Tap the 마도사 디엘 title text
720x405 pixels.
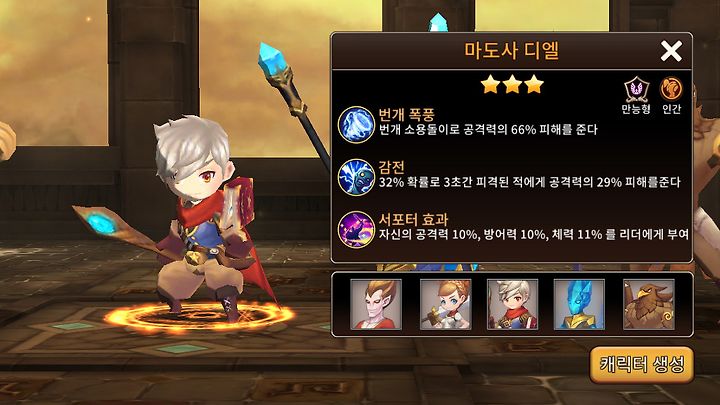click(x=512, y=51)
